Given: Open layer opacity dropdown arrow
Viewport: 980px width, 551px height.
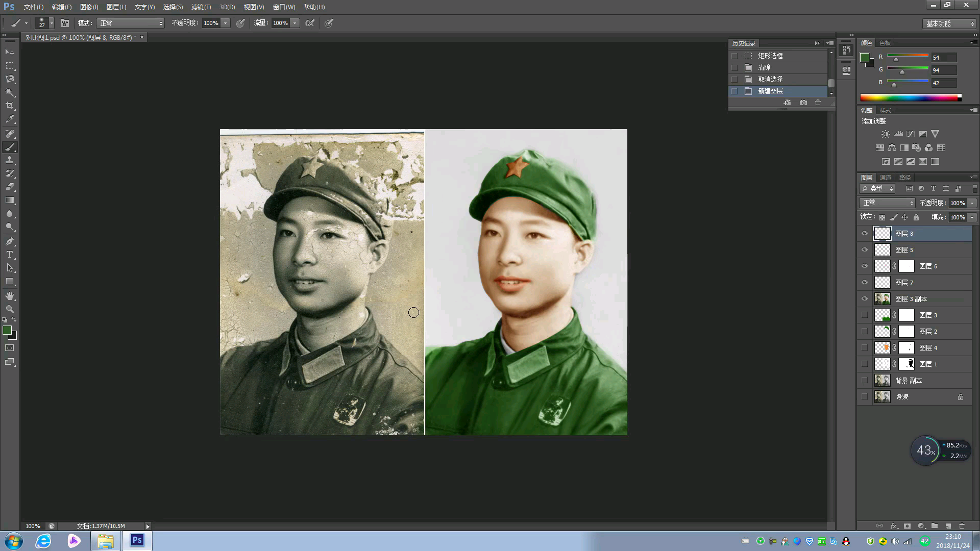Looking at the screenshot, I should [x=972, y=203].
